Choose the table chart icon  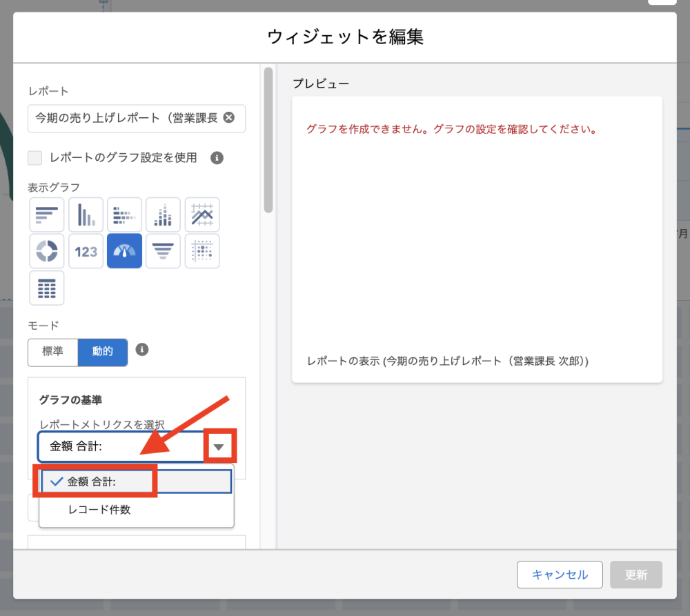[47, 288]
